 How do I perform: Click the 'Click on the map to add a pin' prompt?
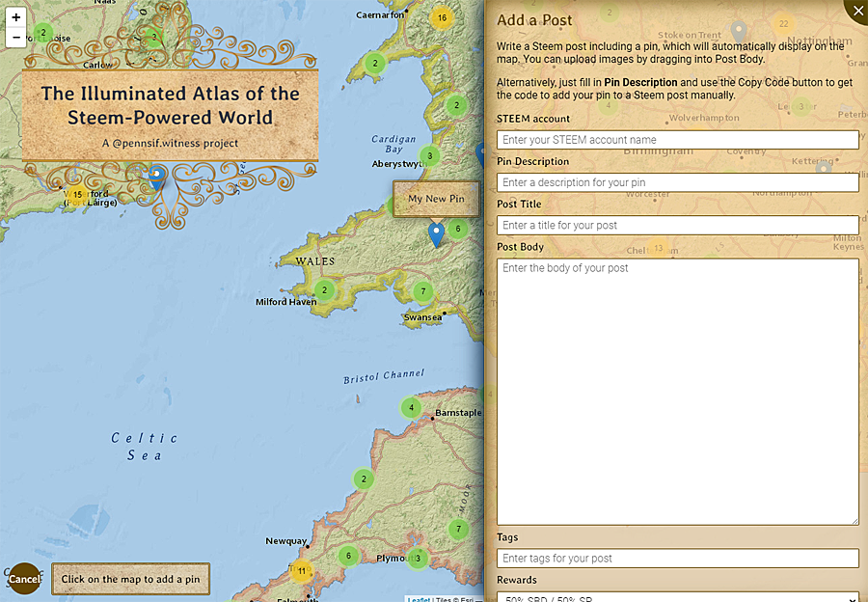coord(130,579)
